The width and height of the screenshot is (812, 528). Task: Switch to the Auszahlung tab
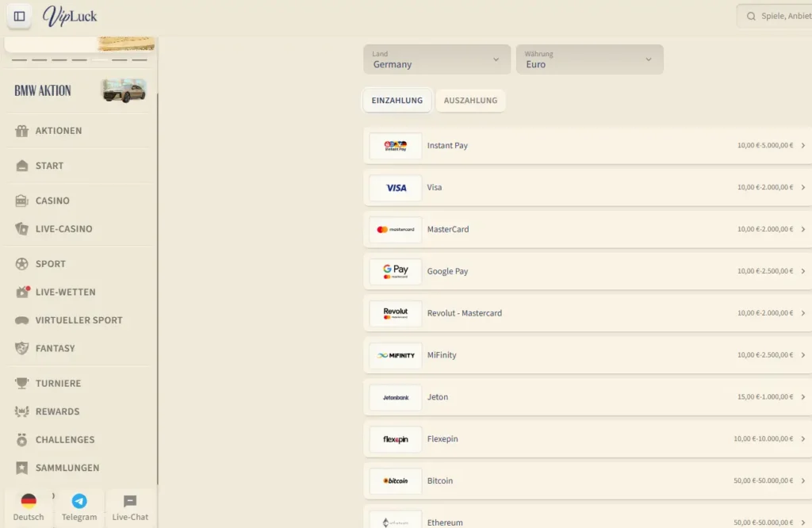(470, 101)
